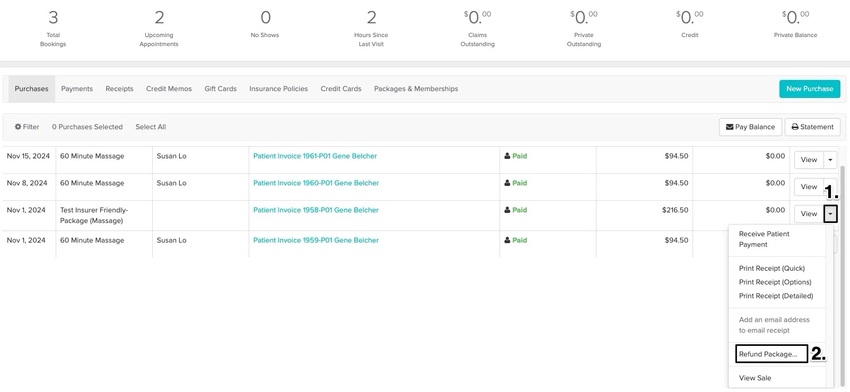This screenshot has height=392, width=850.
Task: Open the Credit Memos tab
Action: [169, 89]
